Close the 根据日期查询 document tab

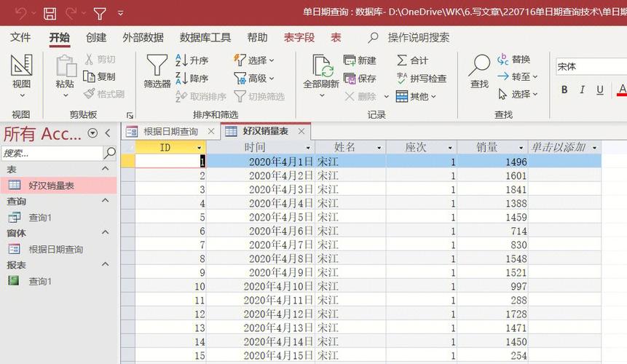coord(211,131)
